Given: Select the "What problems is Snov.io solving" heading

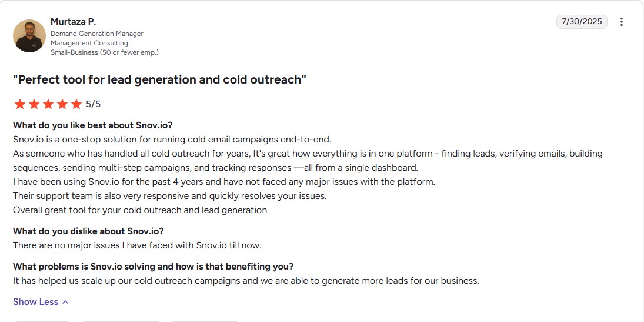Looking at the screenshot, I should [153, 267].
